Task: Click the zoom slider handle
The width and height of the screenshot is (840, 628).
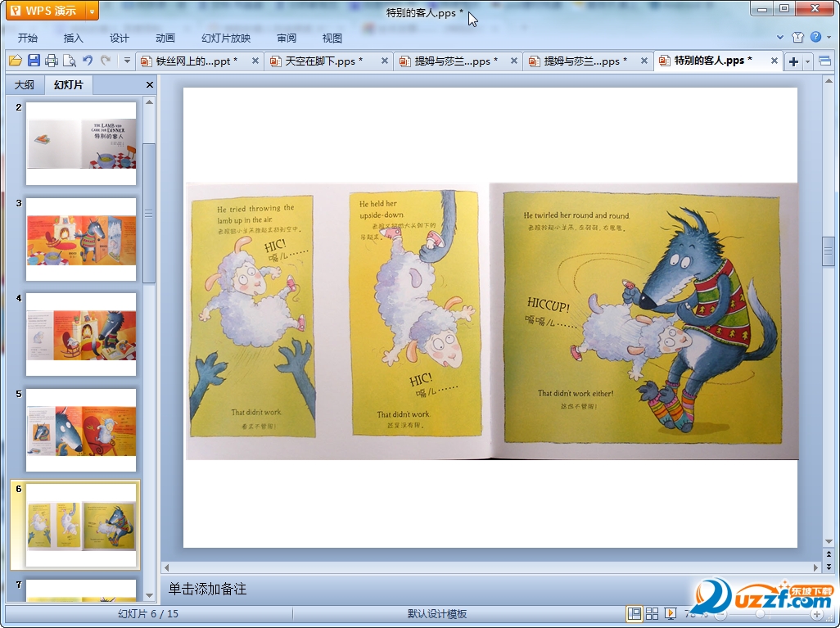Action: pos(759,614)
